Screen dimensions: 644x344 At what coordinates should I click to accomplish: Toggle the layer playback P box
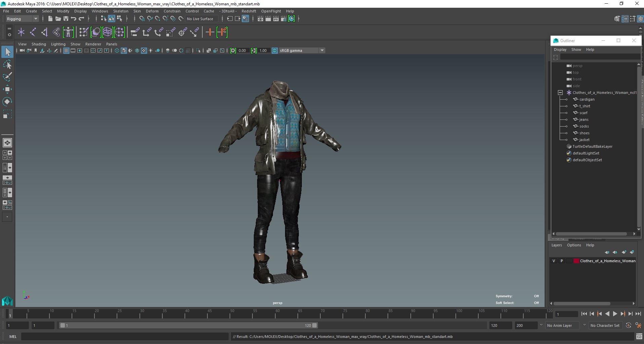click(562, 261)
